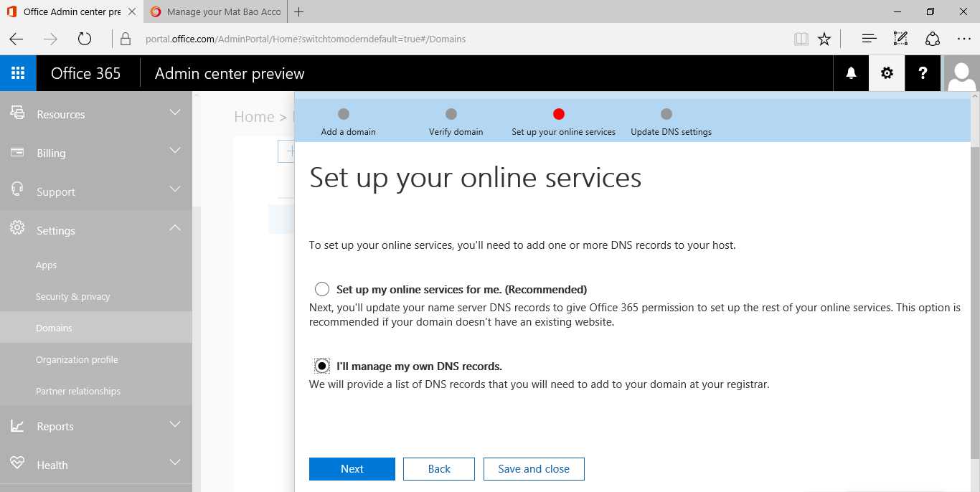Open the Office 365 app launcher waffle
The height and width of the screenshot is (492, 980).
pyautogui.click(x=18, y=73)
